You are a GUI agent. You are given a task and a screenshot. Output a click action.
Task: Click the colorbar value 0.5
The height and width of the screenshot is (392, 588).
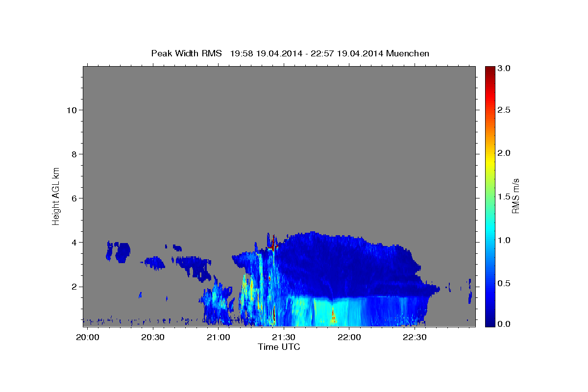(504, 283)
